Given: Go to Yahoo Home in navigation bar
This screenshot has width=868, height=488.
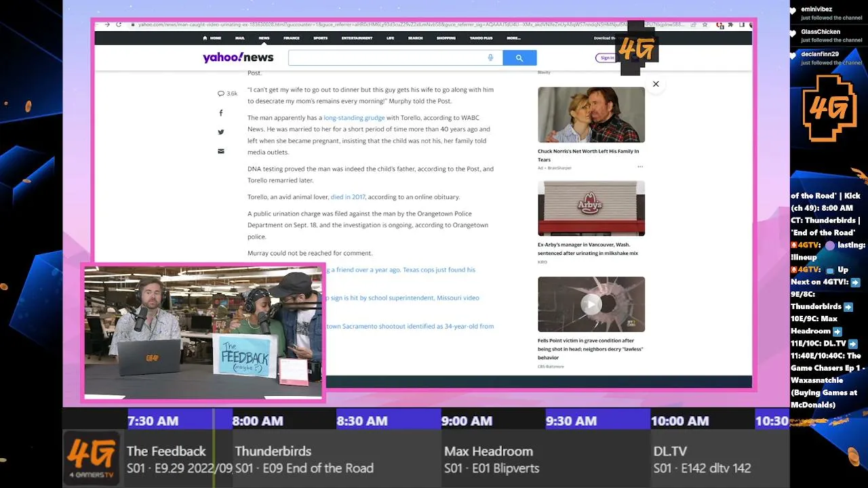Looking at the screenshot, I should (x=212, y=38).
